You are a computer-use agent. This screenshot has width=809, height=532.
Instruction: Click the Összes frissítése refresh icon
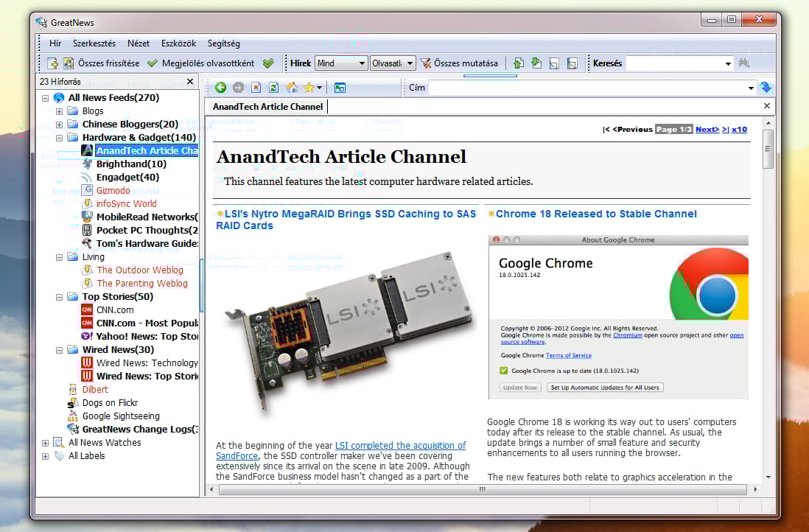[68, 63]
